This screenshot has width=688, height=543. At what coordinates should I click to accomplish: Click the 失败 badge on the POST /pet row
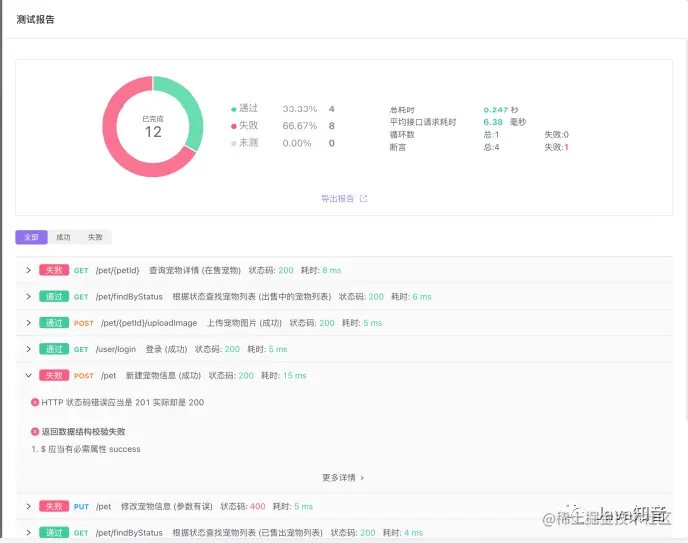click(54, 375)
